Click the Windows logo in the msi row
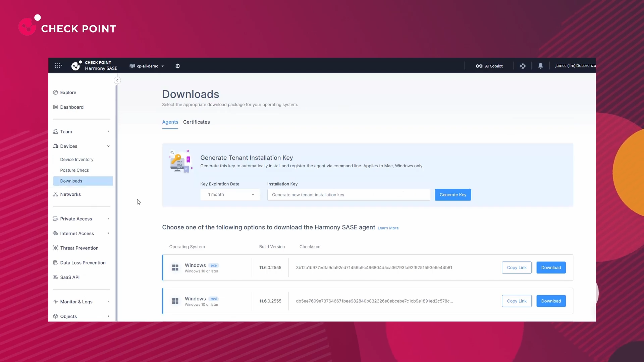Screen dimensions: 644x362 [175, 301]
